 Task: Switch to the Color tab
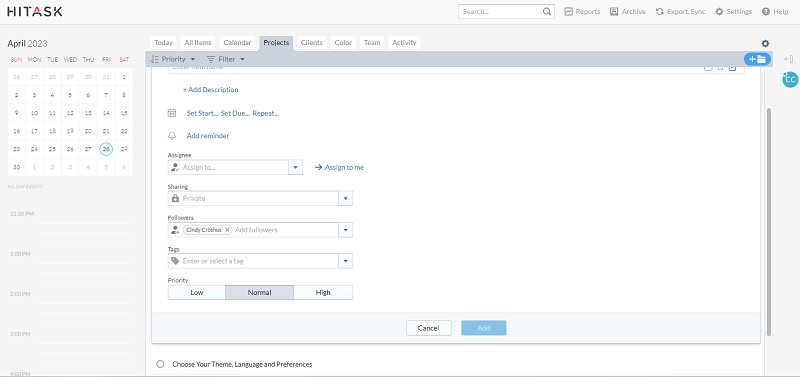(343, 43)
